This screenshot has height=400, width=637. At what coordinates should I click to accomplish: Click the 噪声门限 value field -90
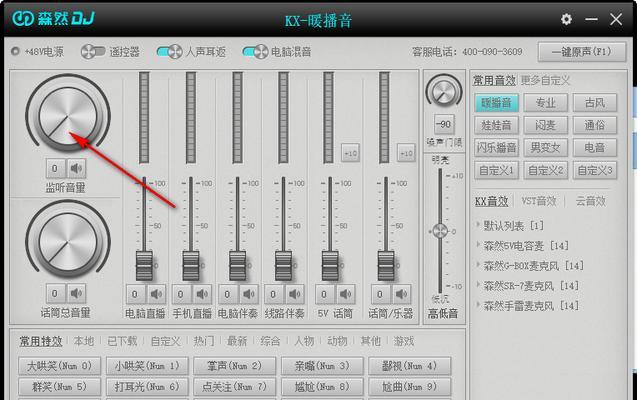(x=444, y=124)
